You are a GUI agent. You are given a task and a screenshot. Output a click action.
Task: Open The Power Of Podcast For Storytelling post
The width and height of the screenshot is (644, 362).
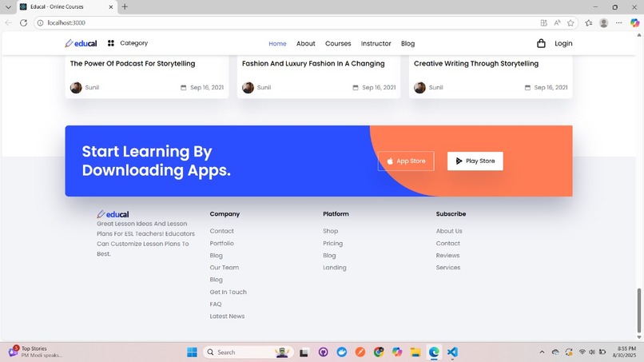(133, 63)
